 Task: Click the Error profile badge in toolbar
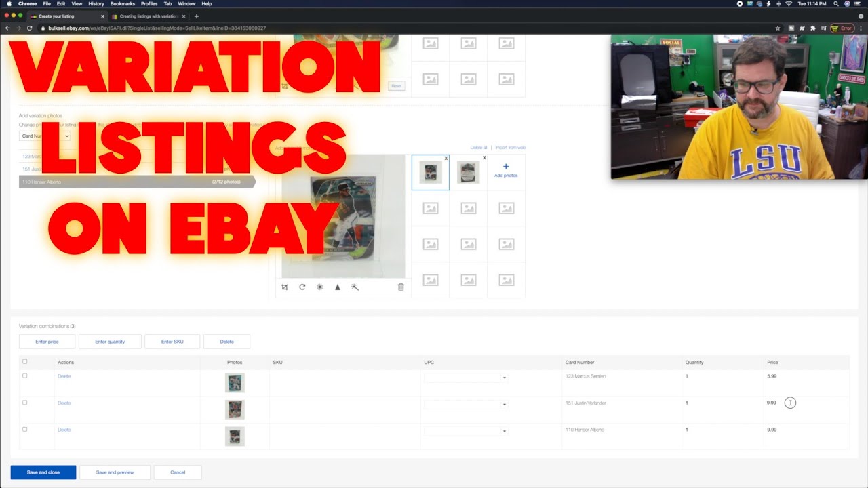842,28
